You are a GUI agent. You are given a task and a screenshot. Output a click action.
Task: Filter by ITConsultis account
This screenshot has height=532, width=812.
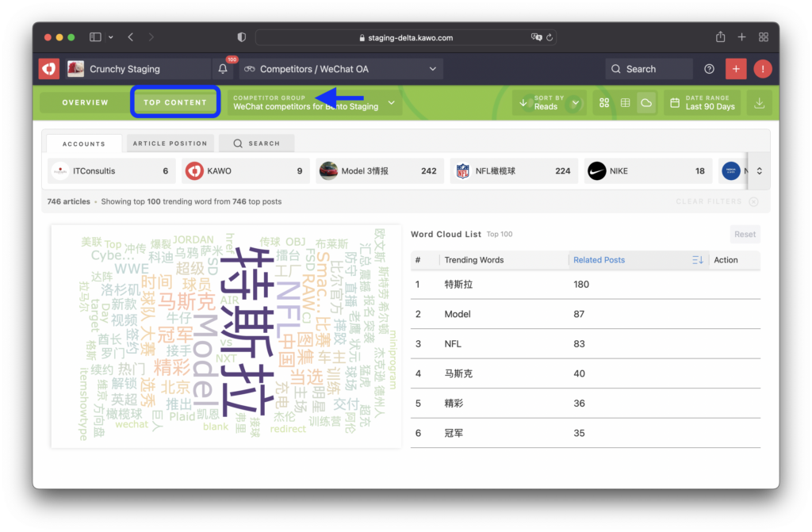point(111,171)
